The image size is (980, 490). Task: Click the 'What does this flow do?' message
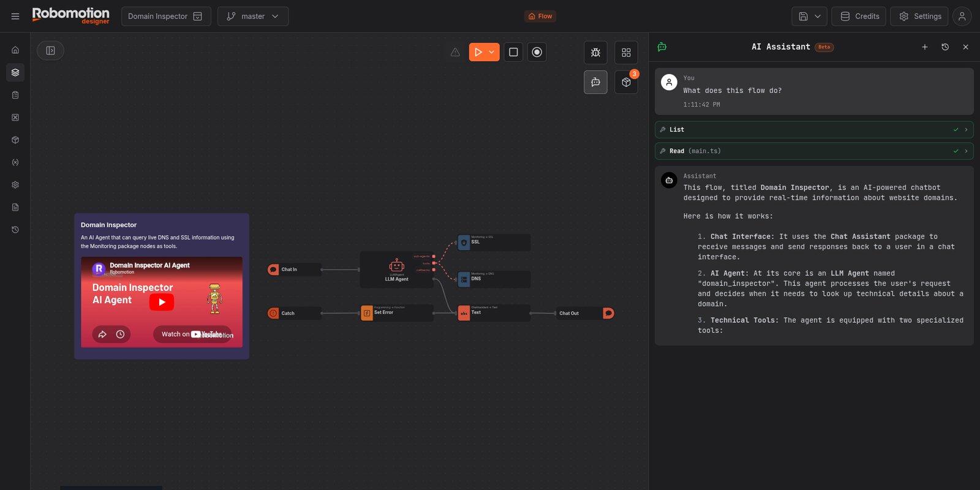coord(733,91)
